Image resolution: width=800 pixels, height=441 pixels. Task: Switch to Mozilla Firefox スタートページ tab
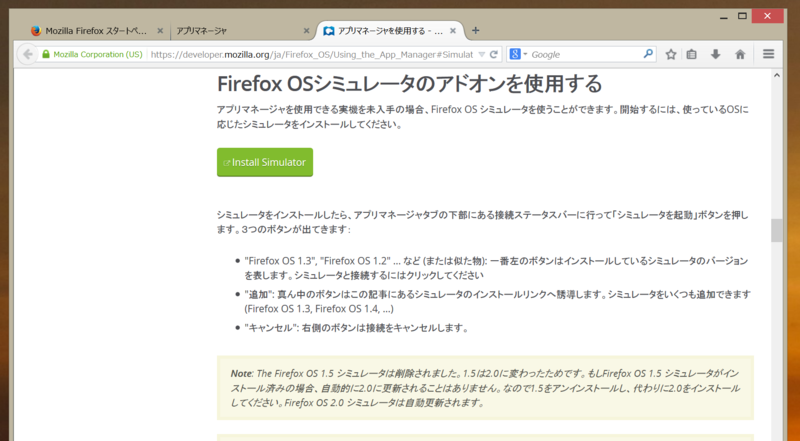click(95, 31)
